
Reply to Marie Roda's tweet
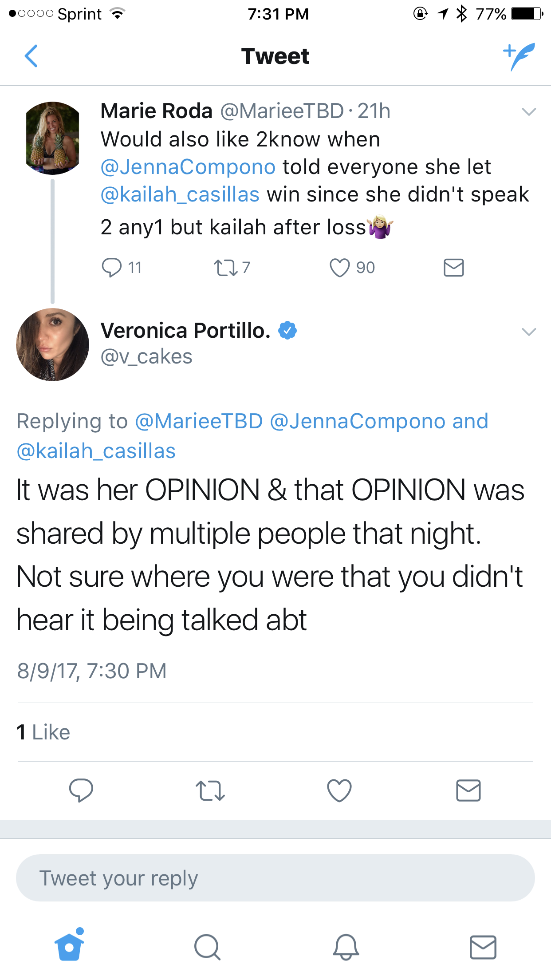coord(111,268)
